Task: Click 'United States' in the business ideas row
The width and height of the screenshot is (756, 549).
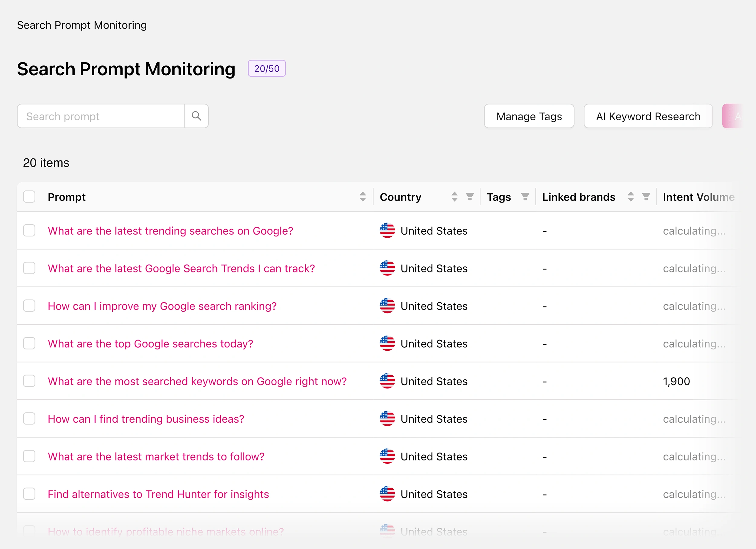Action: click(434, 419)
